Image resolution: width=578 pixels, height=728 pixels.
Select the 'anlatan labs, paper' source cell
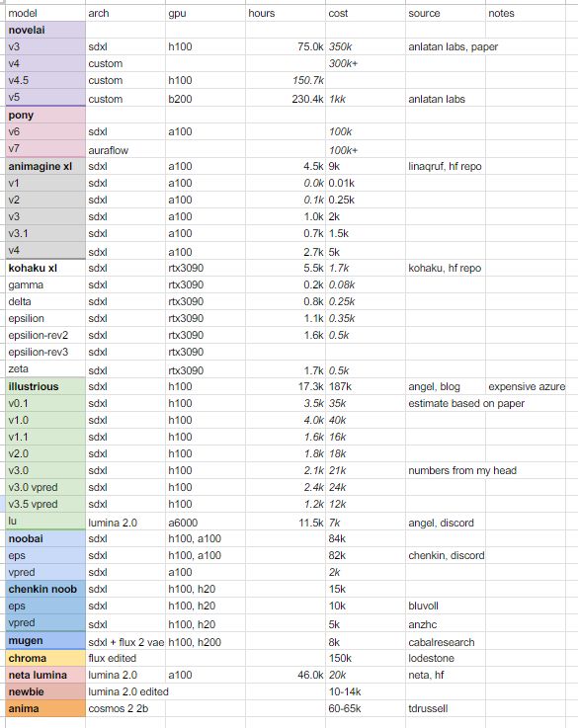point(454,46)
